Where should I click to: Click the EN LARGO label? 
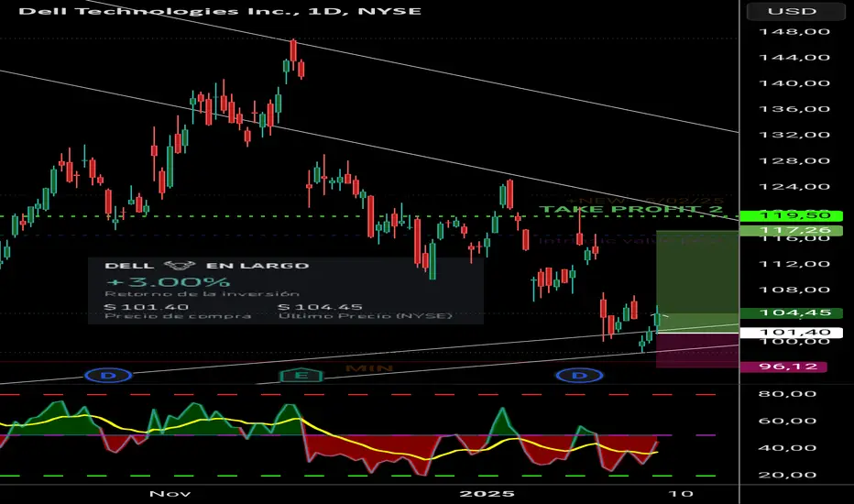[257, 266]
